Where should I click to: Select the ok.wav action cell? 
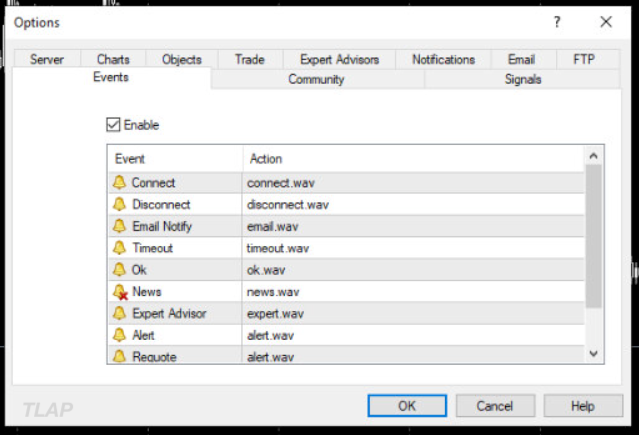(x=413, y=270)
